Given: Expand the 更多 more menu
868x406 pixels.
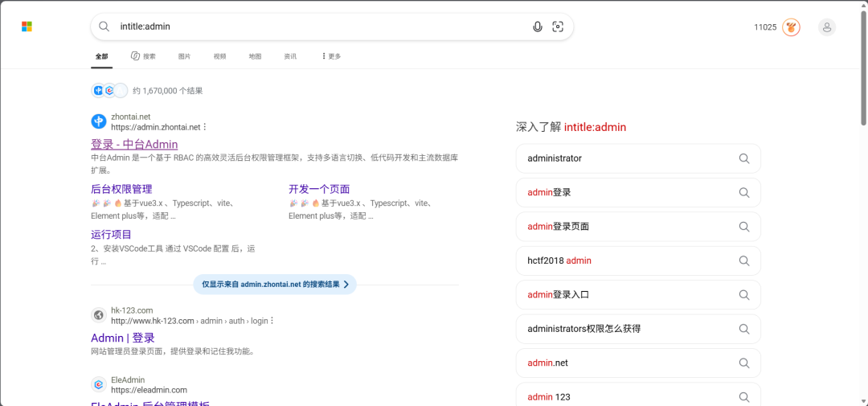Looking at the screenshot, I should click(x=331, y=56).
